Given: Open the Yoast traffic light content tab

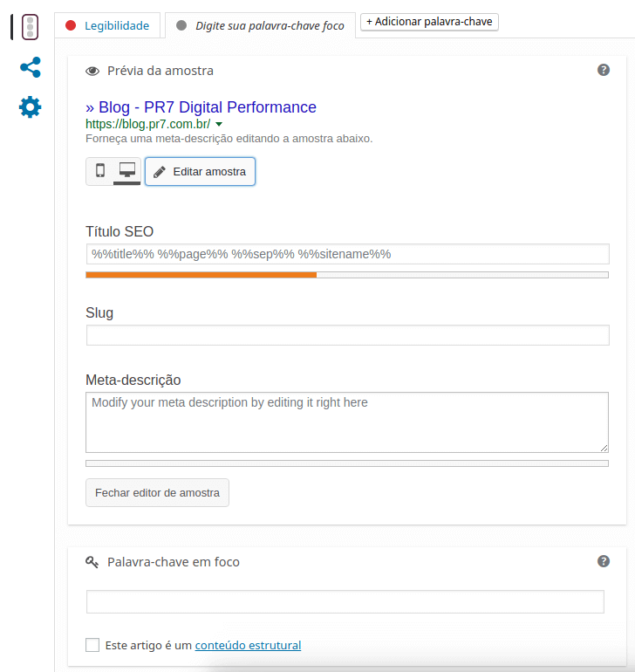Looking at the screenshot, I should click(x=30, y=27).
